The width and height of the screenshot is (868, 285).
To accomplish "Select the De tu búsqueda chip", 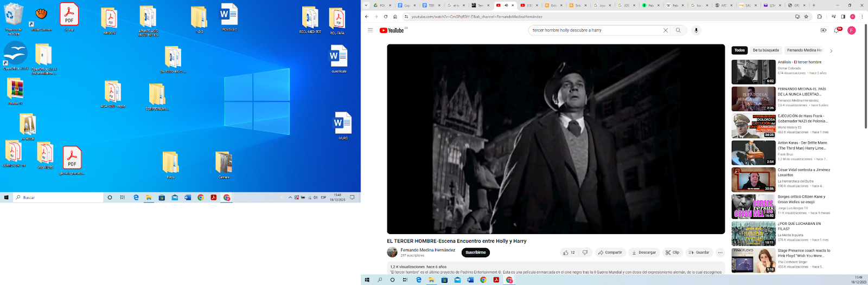I will click(x=765, y=50).
